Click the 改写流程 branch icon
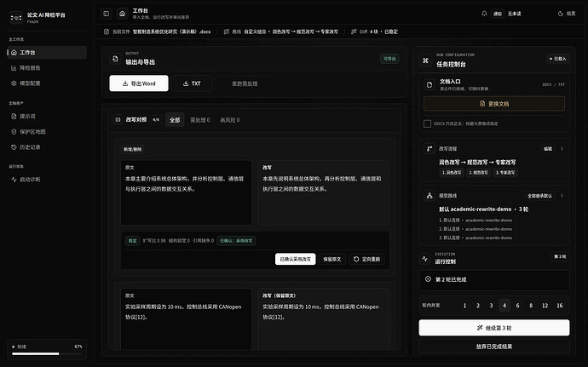The width and height of the screenshot is (588, 367). coord(429,148)
